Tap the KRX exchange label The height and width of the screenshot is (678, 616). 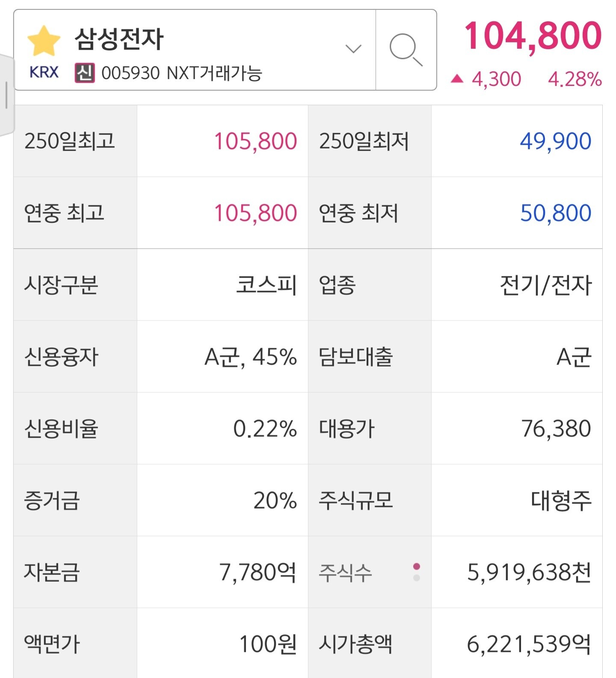[44, 72]
